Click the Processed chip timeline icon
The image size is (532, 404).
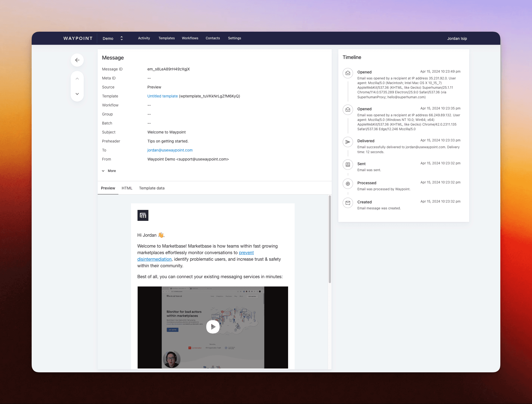tap(348, 184)
